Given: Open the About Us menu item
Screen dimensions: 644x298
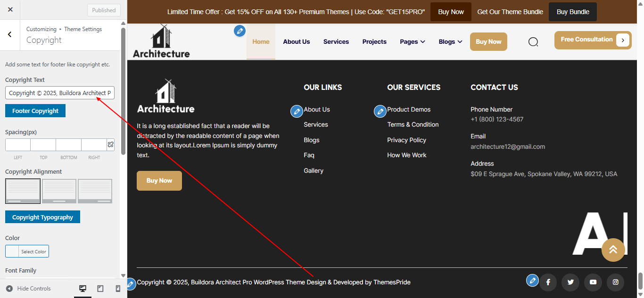Looking at the screenshot, I should tap(296, 41).
